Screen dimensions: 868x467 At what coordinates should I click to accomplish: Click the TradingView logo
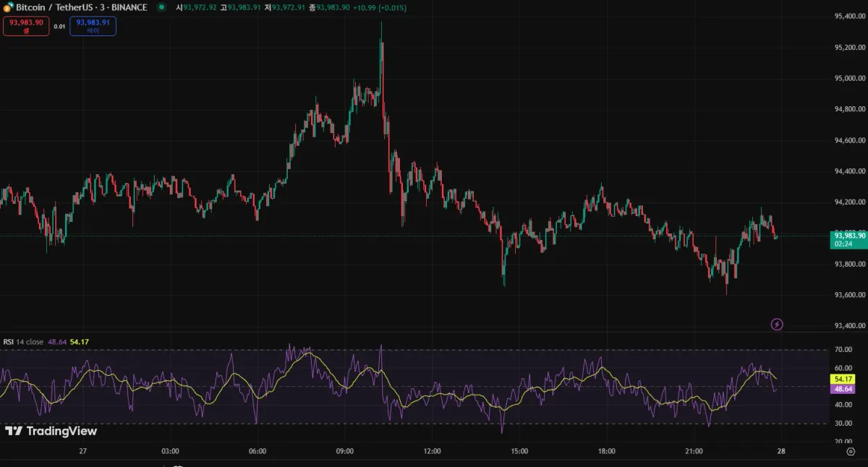coord(51,431)
